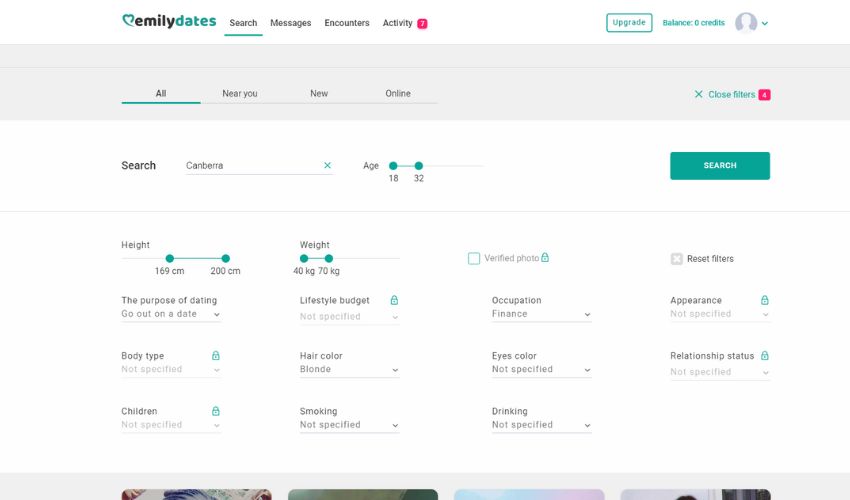
Task: Click the Age maximum handle at 32
Action: [418, 166]
